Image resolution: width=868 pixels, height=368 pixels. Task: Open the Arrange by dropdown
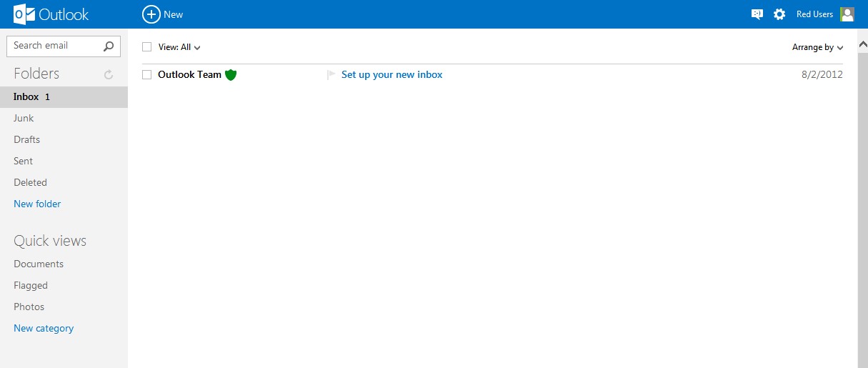pyautogui.click(x=818, y=47)
